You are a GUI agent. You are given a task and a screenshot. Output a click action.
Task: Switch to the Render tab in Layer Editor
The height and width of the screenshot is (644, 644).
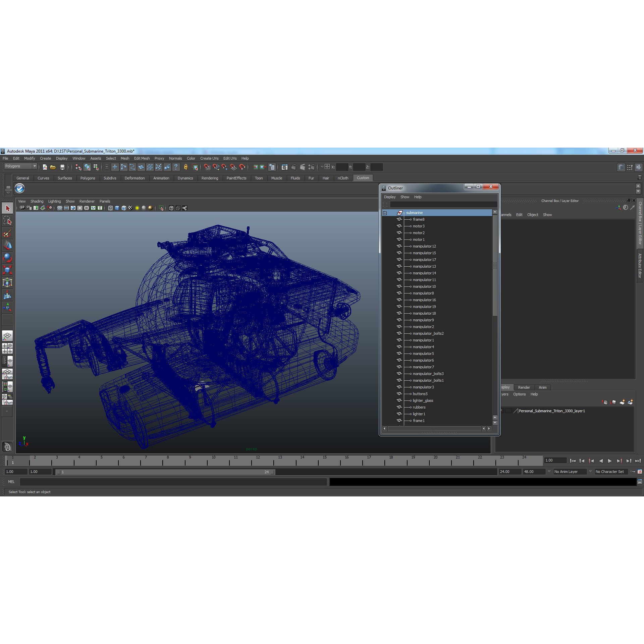[x=524, y=387]
